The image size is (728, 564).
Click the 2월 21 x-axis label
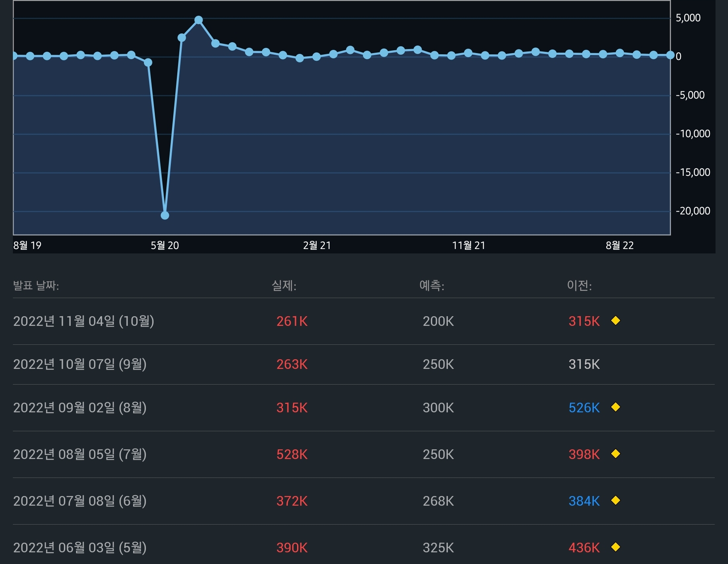(317, 245)
